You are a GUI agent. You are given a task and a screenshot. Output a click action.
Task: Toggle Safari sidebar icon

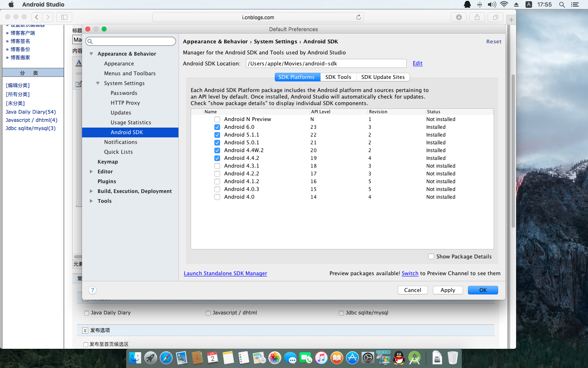[64, 17]
